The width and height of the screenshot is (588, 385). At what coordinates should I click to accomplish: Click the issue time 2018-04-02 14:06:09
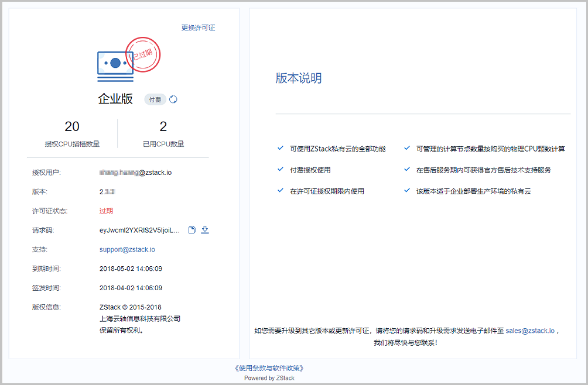[131, 288]
